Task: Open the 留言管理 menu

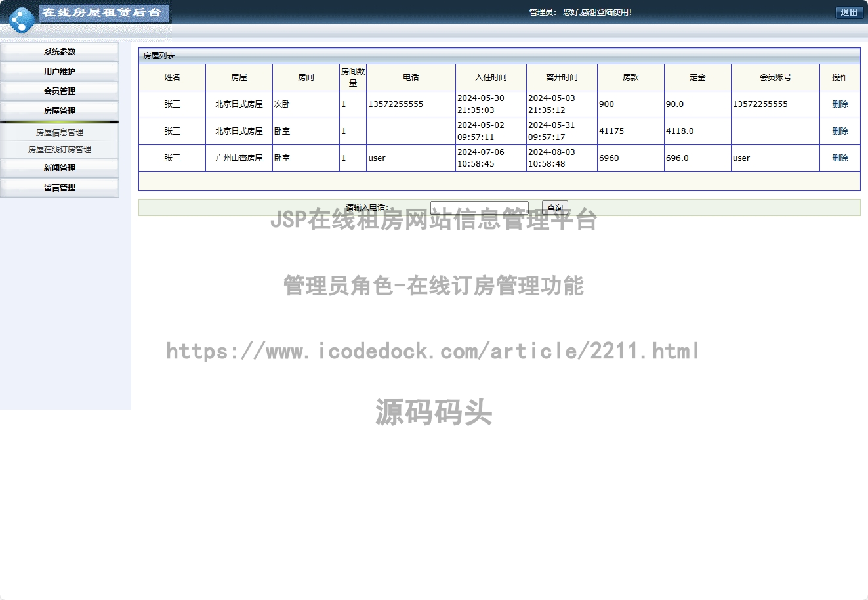Action: click(60, 188)
